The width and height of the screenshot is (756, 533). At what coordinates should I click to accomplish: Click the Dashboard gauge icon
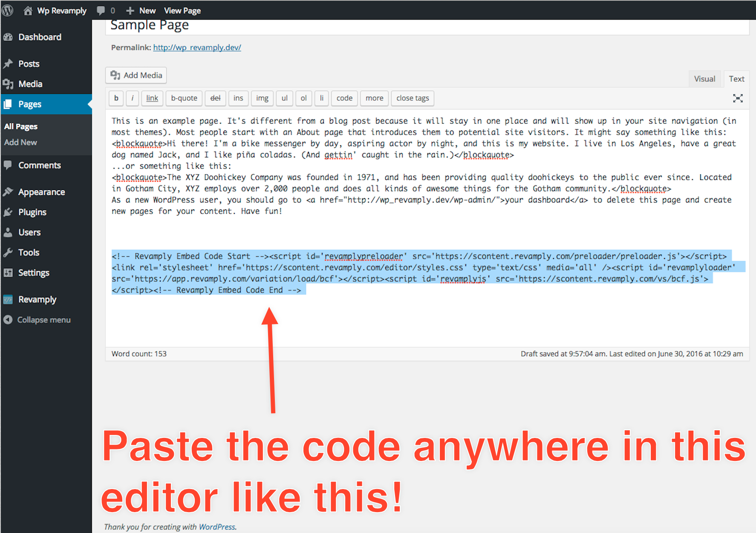(8, 37)
